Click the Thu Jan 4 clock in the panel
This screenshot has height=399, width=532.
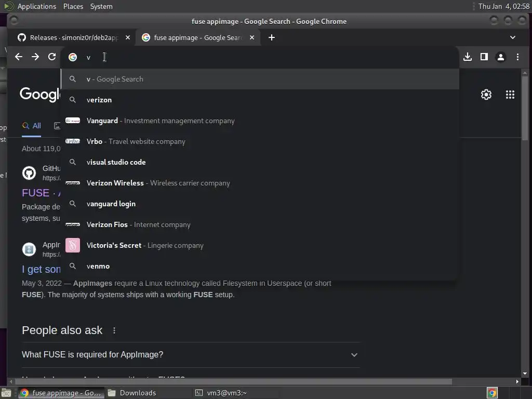pos(504,6)
